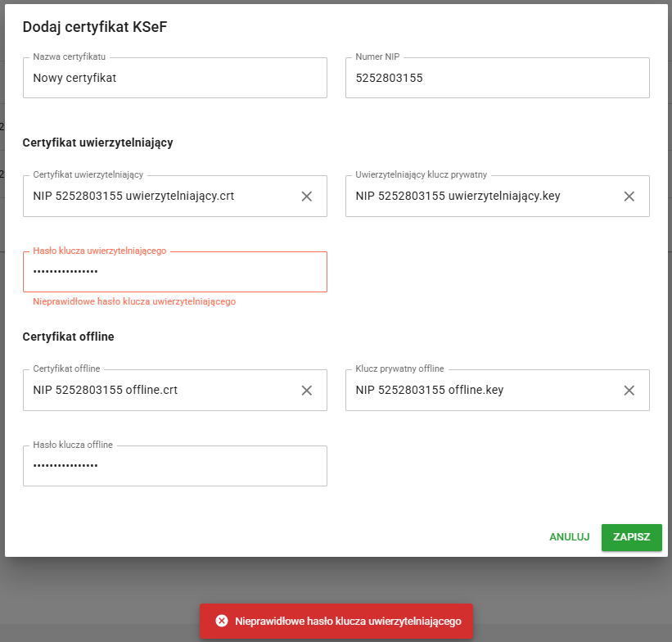
Task: Click the red error notification message text
Action: pos(348,622)
